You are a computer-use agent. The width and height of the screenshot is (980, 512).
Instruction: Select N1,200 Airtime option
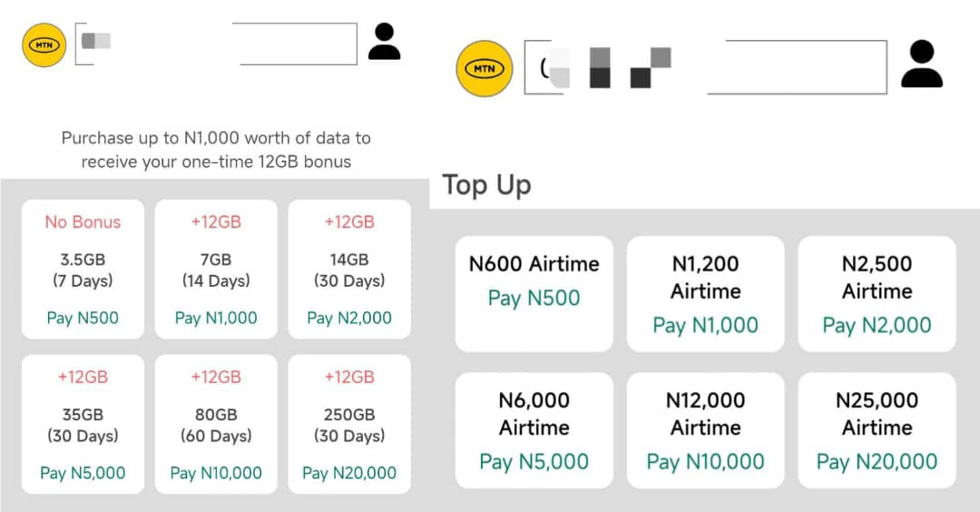pos(706,294)
